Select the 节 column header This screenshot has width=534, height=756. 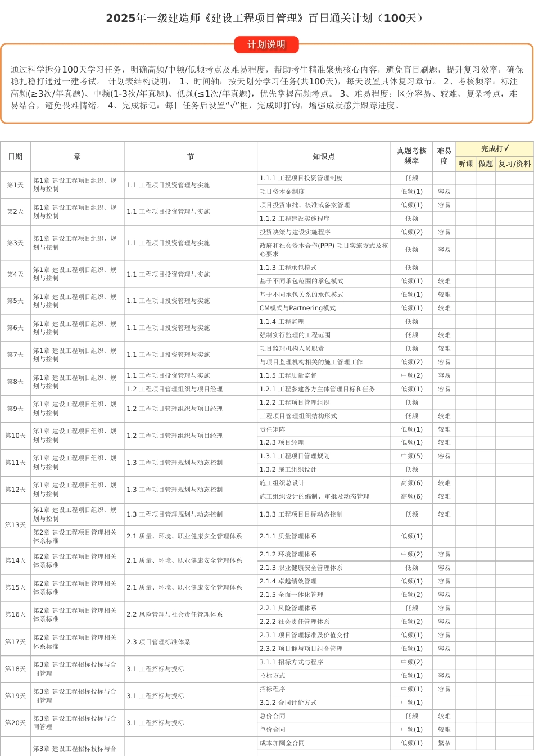[191, 156]
